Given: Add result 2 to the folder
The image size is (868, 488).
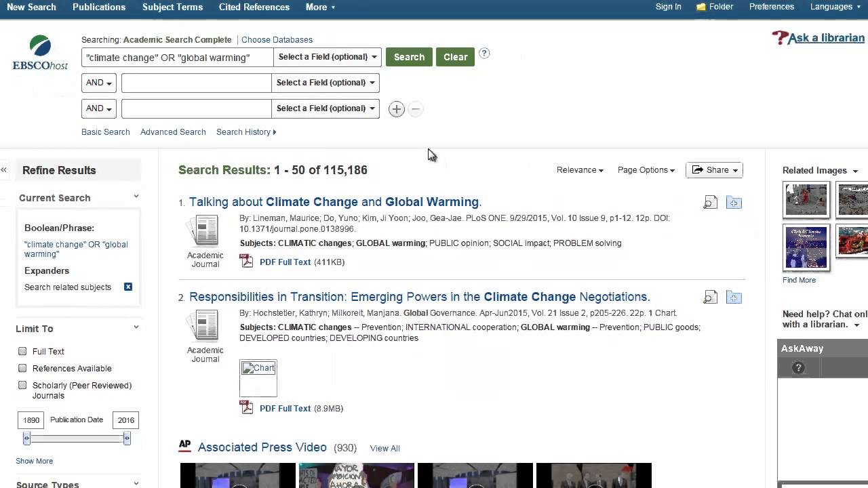Looking at the screenshot, I should pos(734,298).
